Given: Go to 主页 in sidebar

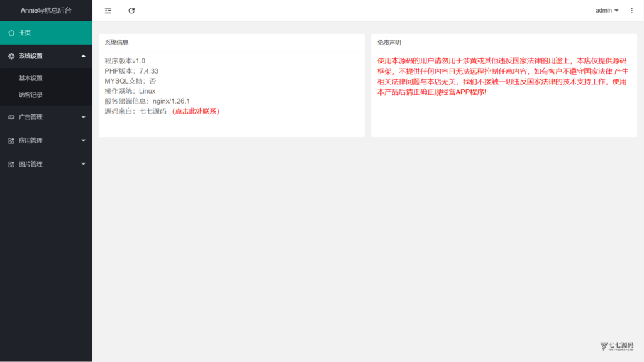Looking at the screenshot, I should click(46, 33).
